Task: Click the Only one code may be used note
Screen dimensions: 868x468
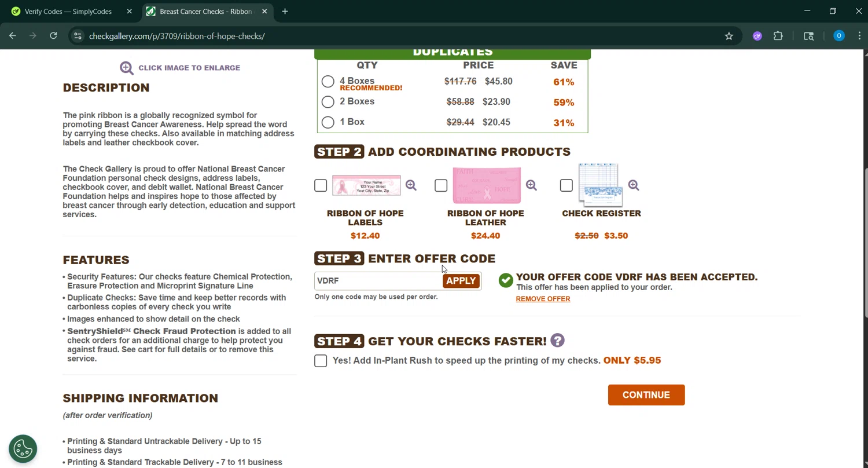Action: tap(376, 297)
